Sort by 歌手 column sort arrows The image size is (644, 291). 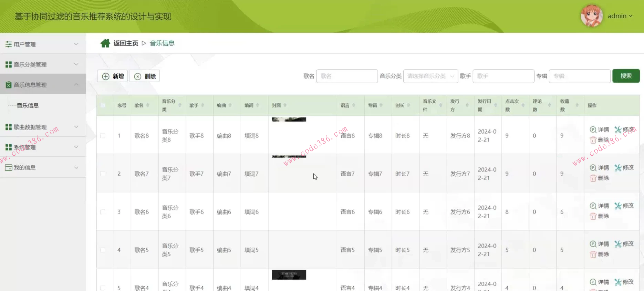(202, 105)
